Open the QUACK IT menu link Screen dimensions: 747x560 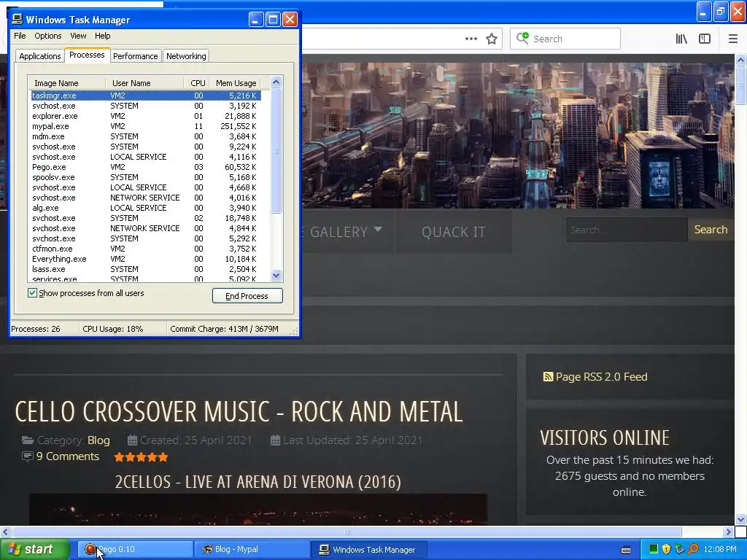pyautogui.click(x=453, y=232)
